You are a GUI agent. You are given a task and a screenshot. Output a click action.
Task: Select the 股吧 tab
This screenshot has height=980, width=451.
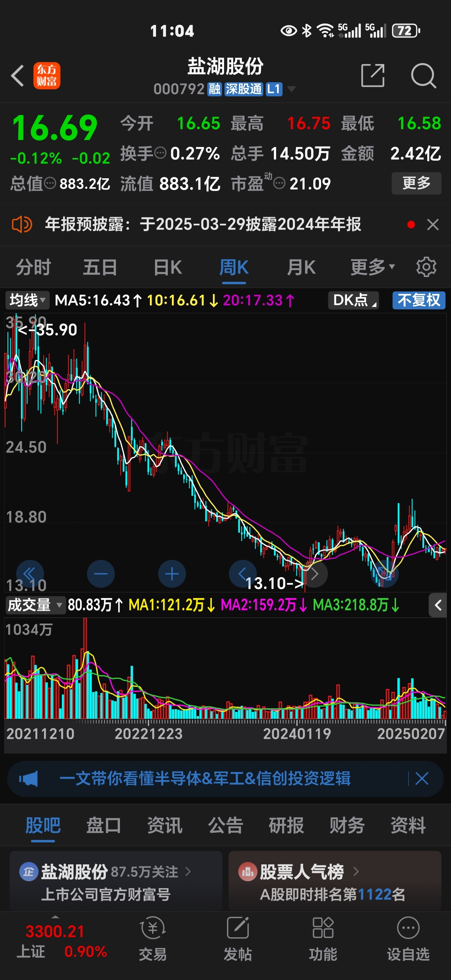coord(43,825)
